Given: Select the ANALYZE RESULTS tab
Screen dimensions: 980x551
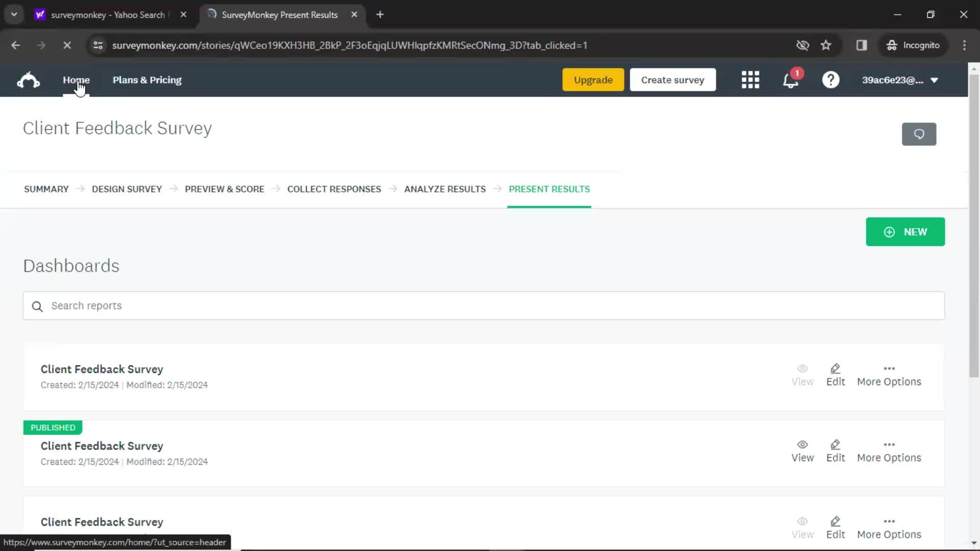Looking at the screenshot, I should [x=445, y=189].
